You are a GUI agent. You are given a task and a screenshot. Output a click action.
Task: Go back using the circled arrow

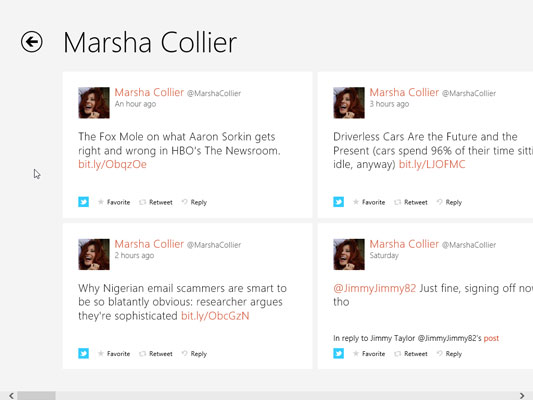[32, 42]
